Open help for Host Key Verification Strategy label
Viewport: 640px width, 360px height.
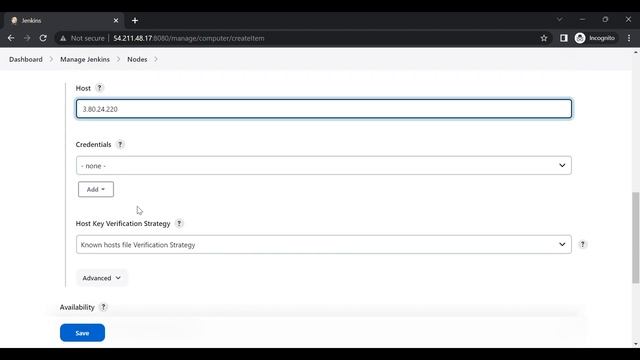(x=179, y=223)
